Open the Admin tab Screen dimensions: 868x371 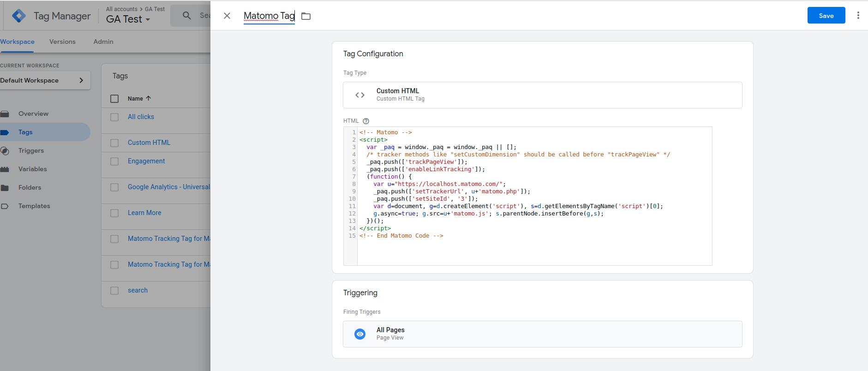coord(103,42)
